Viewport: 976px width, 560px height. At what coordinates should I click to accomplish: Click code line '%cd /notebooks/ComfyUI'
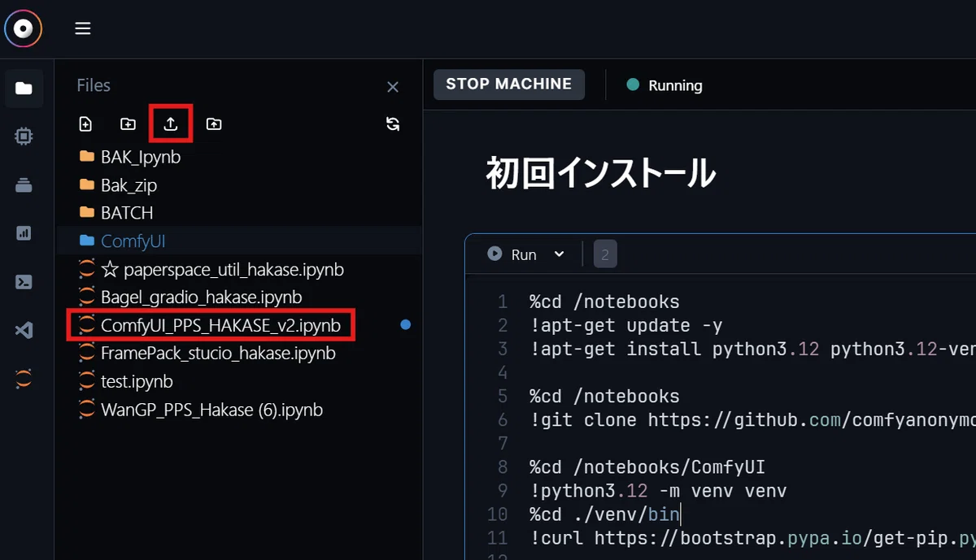point(647,467)
